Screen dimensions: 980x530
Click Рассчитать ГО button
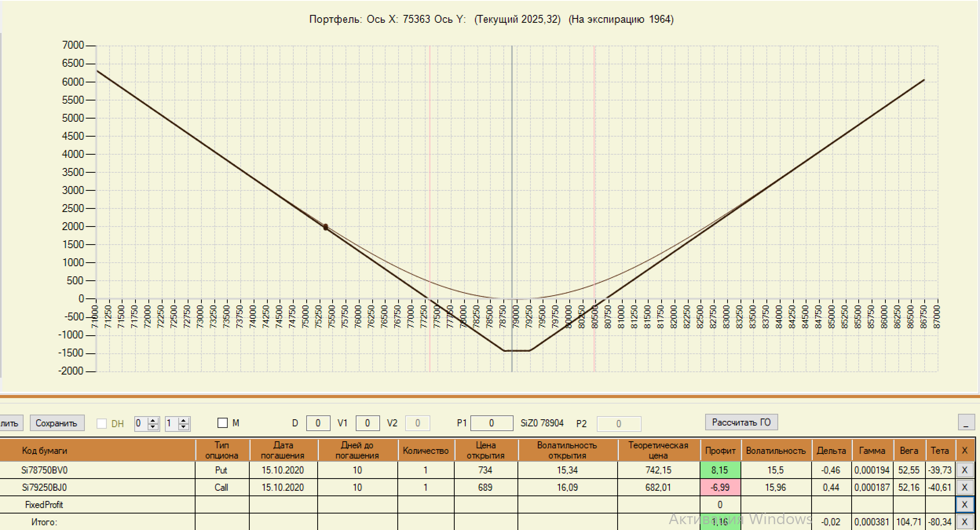pos(741,422)
